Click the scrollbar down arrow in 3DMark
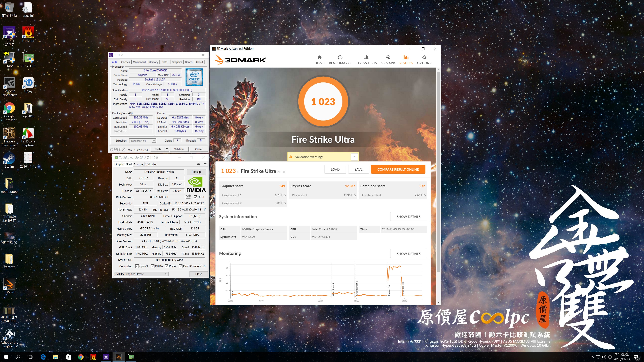 pyautogui.click(x=438, y=303)
